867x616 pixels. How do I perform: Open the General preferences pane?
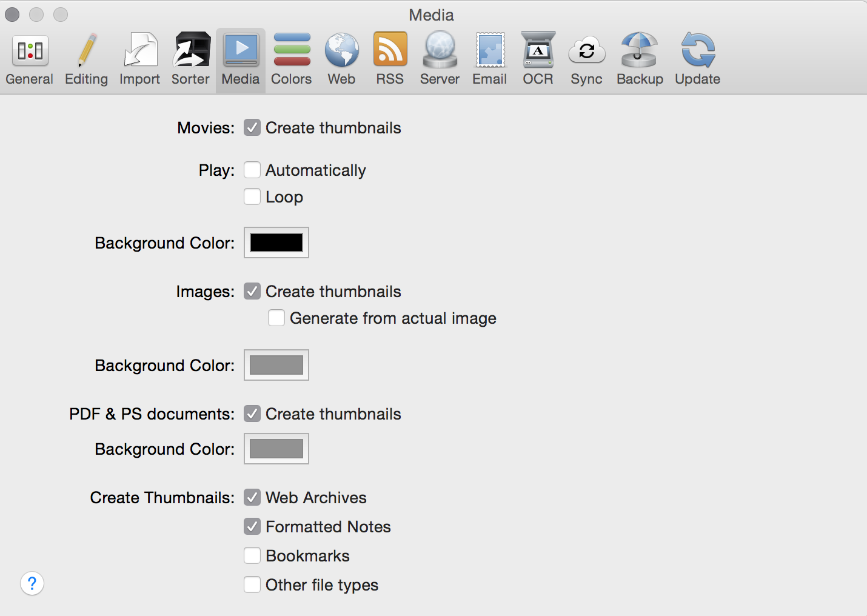[x=30, y=59]
